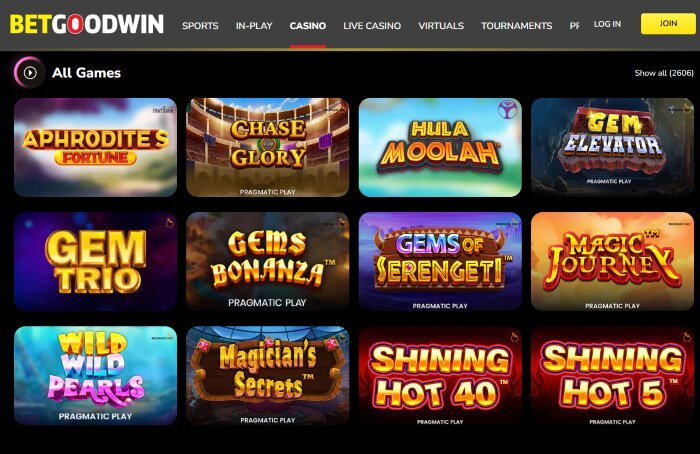The image size is (700, 454).
Task: Open the Tournaments page
Action: [517, 26]
